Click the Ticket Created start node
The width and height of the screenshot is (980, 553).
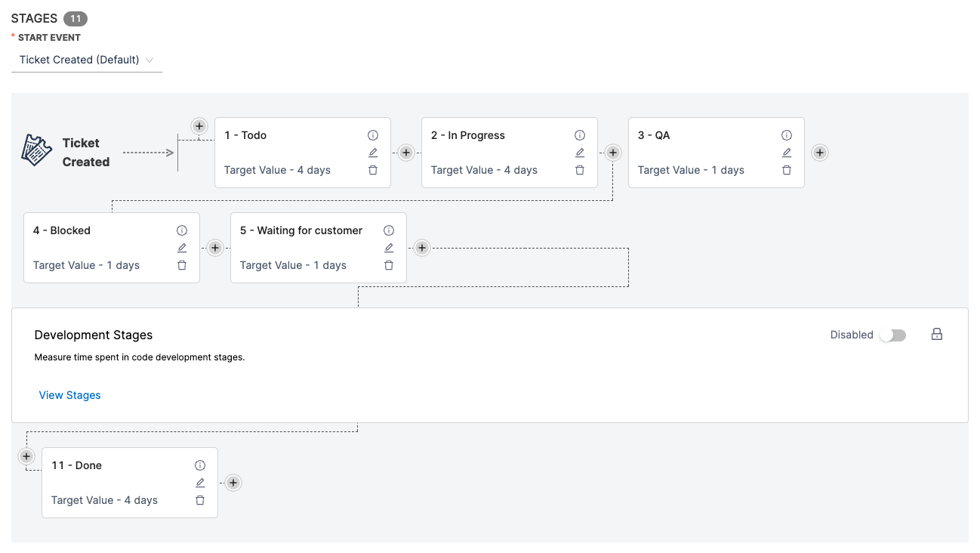coord(66,152)
